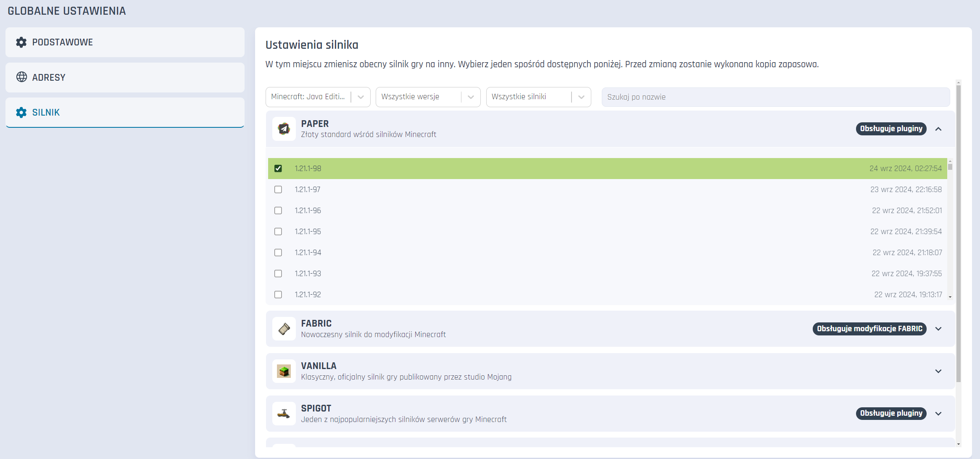Click the gear icon beside PODSTAWOWE
Image resolution: width=980 pixels, height=459 pixels.
tap(21, 42)
